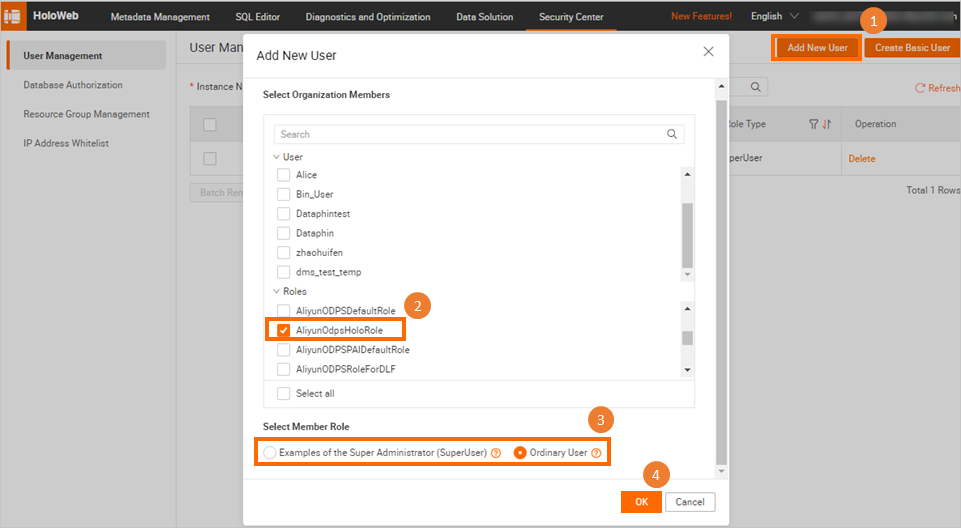Click the Refresh icon in User Management
Viewport: 961px width, 528px height.
click(919, 88)
